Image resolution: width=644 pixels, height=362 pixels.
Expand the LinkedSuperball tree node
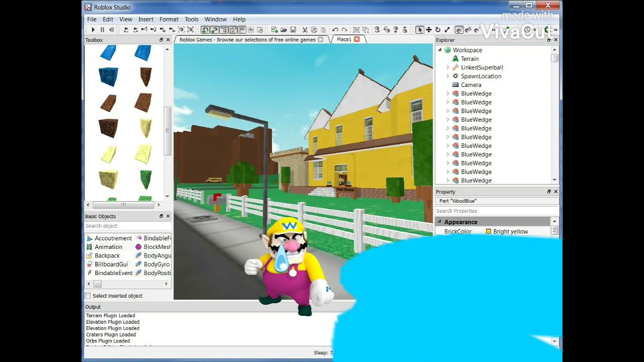448,67
